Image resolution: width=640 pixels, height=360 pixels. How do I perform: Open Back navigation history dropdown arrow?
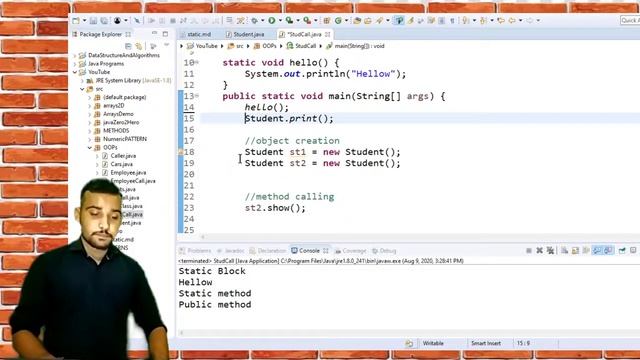(x=520, y=20)
